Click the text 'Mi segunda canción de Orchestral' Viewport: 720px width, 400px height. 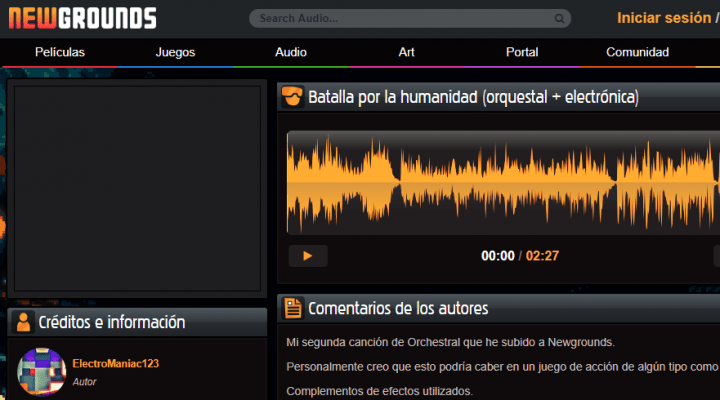point(373,342)
